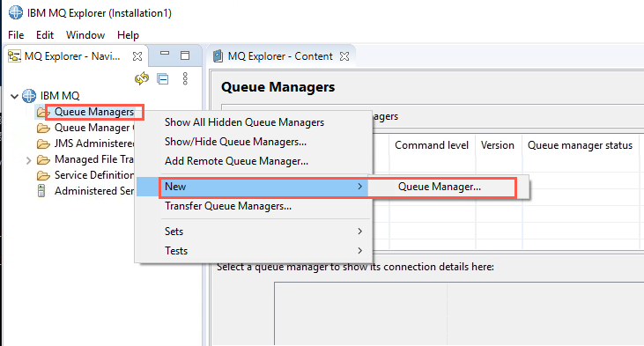Close the MQ Explorer - Navigator tab
The height and width of the screenshot is (346, 644).
click(137, 56)
